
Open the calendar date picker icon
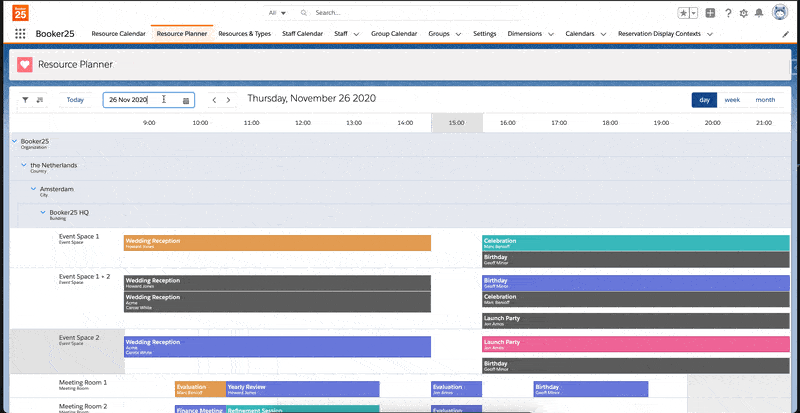[186, 100]
